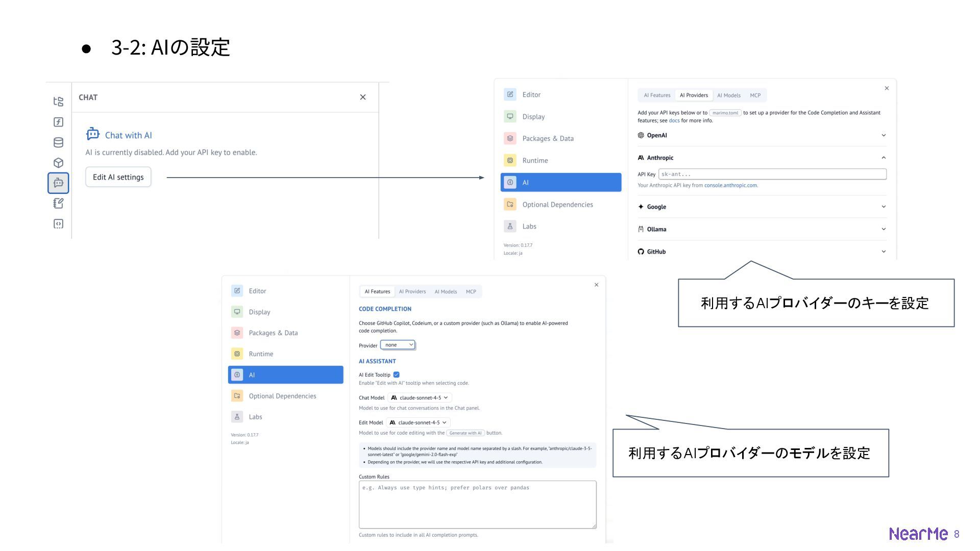The image size is (980, 551).
Task: Expand the Ollama provider section
Action: pyautogui.click(x=883, y=229)
